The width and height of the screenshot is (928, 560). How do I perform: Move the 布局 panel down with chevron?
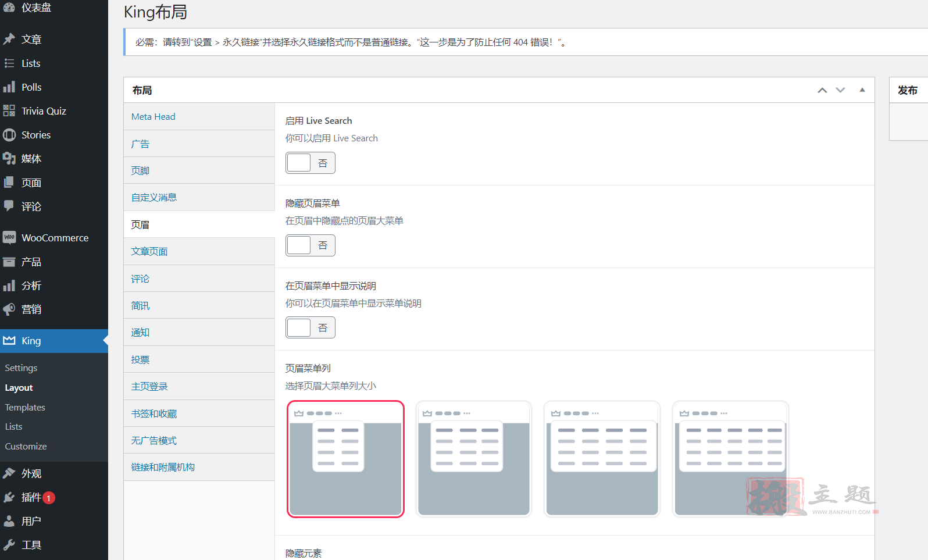pos(840,90)
